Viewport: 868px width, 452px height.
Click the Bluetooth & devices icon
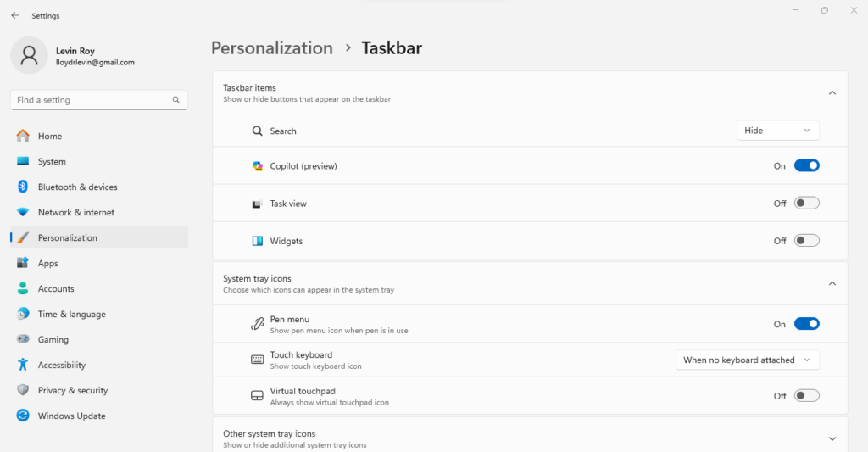tap(23, 187)
